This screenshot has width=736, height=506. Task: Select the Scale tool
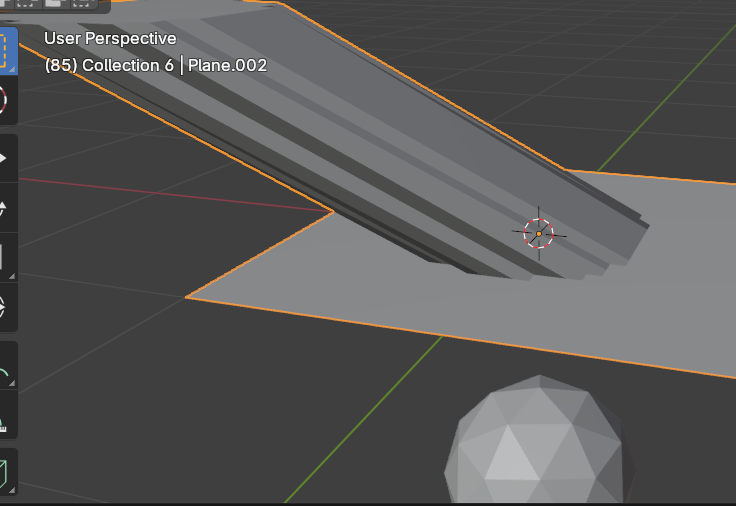click(7, 257)
